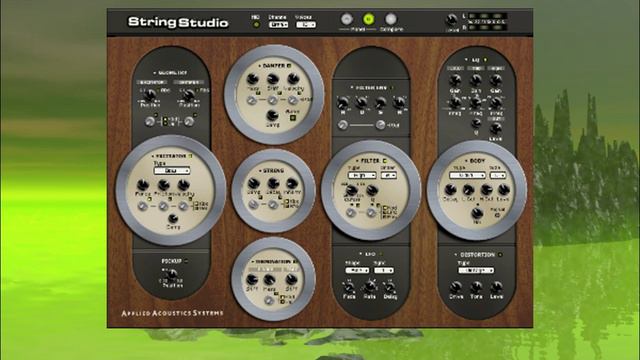Screen dimensions: 640x360
Task: Turn the Filter Env Sustain knob
Action: click(380, 103)
